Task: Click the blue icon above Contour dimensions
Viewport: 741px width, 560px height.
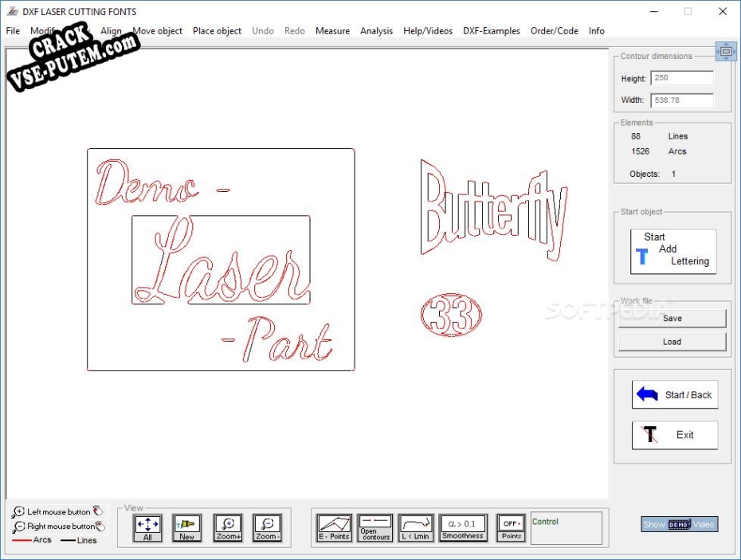Action: [726, 50]
